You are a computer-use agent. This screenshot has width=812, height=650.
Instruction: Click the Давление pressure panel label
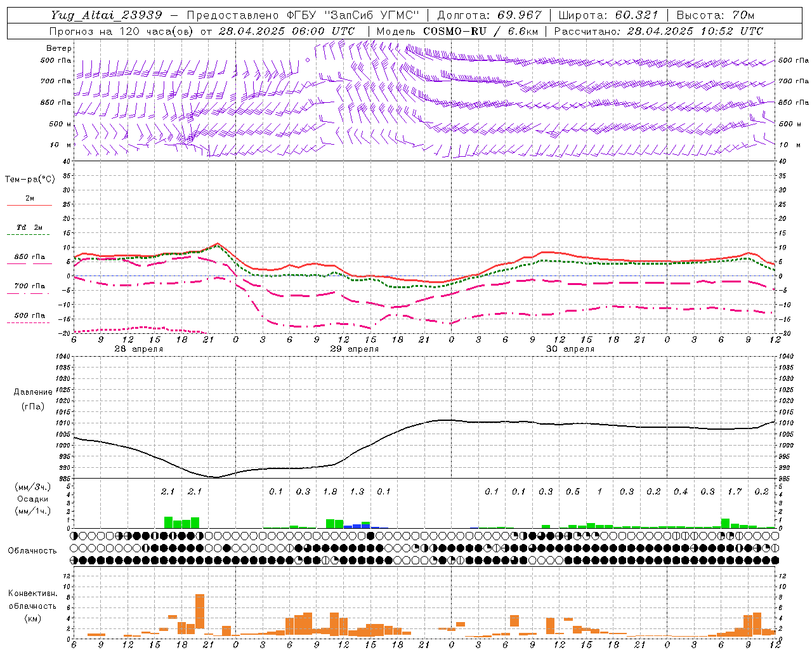[33, 392]
